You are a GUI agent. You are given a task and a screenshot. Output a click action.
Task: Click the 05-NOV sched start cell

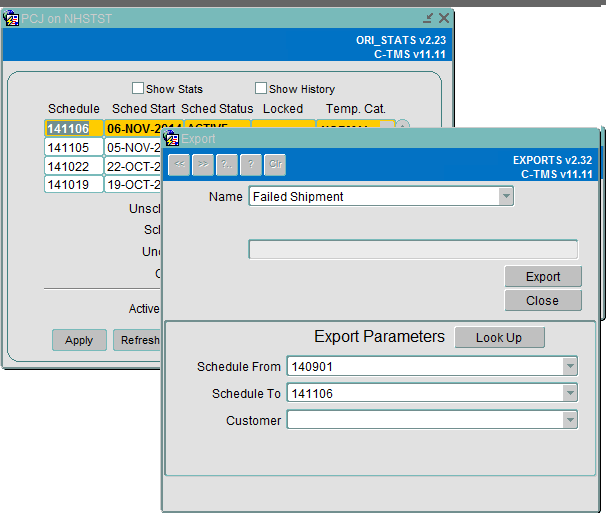(x=133, y=147)
